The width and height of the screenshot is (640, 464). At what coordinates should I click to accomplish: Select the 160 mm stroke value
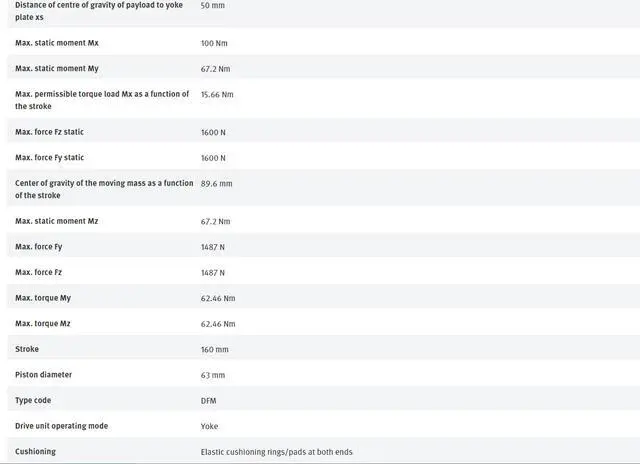tap(215, 349)
